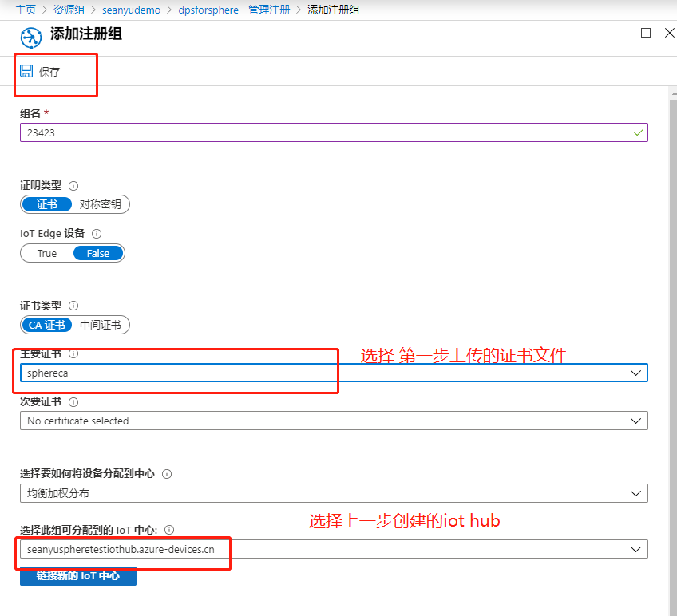The width and height of the screenshot is (677, 616).
Task: Go to dpsforsphere - 管理注册 breadcrumb
Action: (234, 10)
